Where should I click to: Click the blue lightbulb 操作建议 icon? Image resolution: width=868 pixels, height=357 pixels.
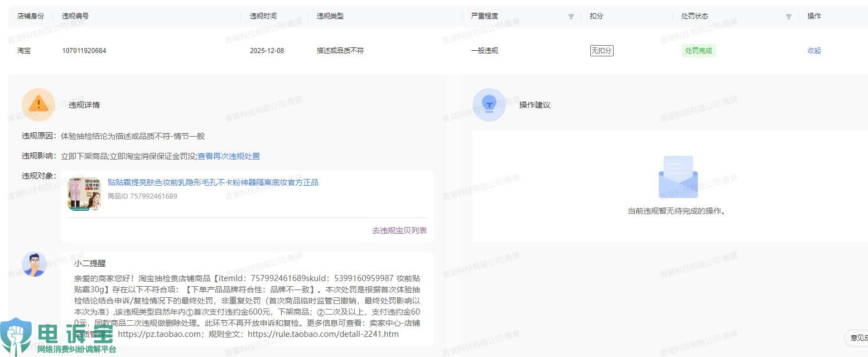click(x=489, y=104)
